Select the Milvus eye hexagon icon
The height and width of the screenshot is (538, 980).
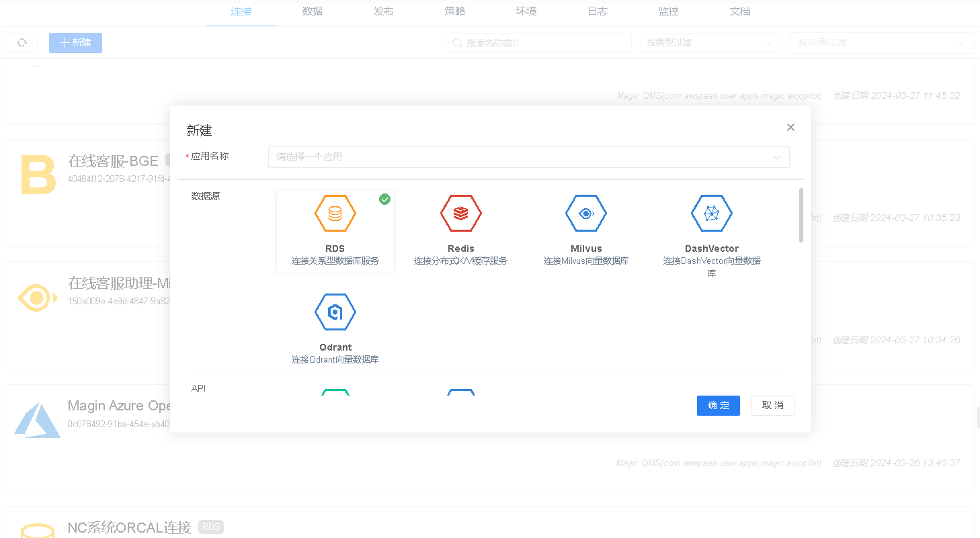pos(586,214)
